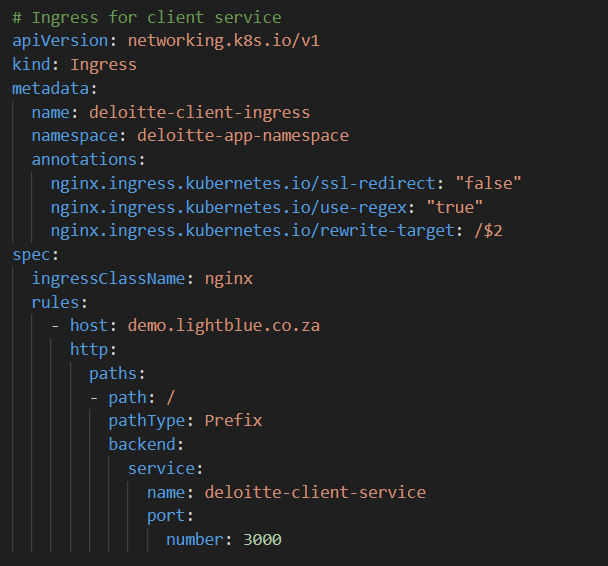
Task: Select the apiVersion key
Action: (60, 41)
